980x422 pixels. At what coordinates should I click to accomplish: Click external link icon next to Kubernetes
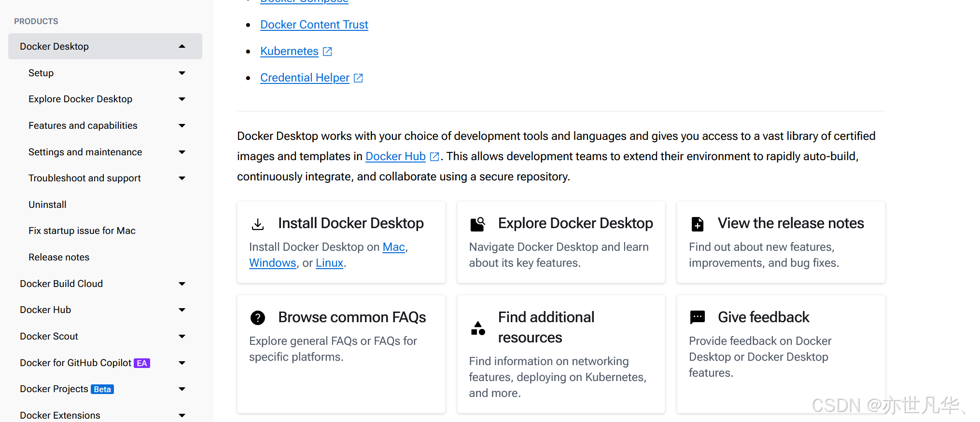point(327,51)
